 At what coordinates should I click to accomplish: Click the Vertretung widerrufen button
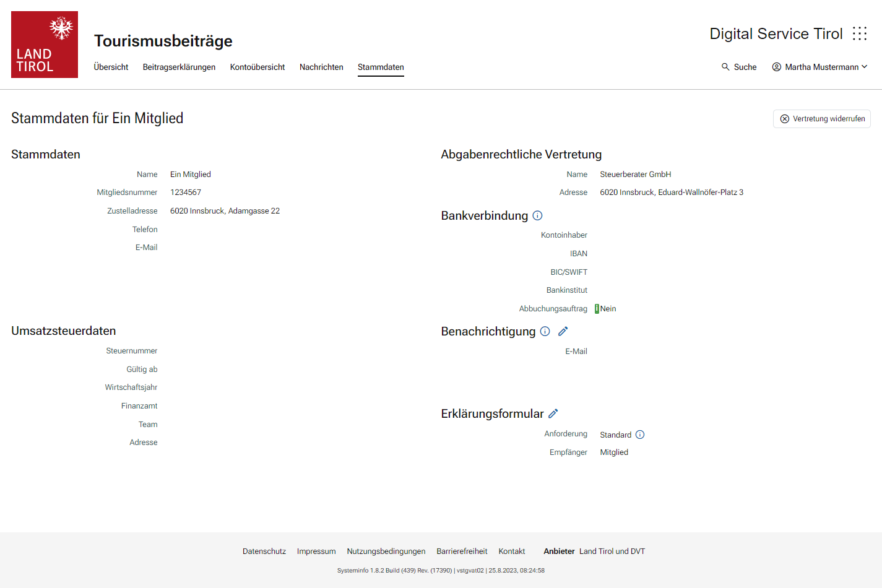[822, 119]
